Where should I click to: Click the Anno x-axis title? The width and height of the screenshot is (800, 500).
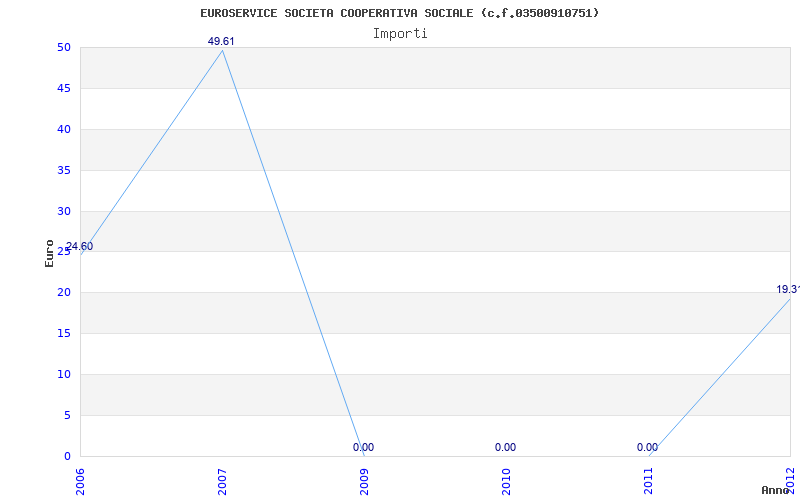coord(775,490)
